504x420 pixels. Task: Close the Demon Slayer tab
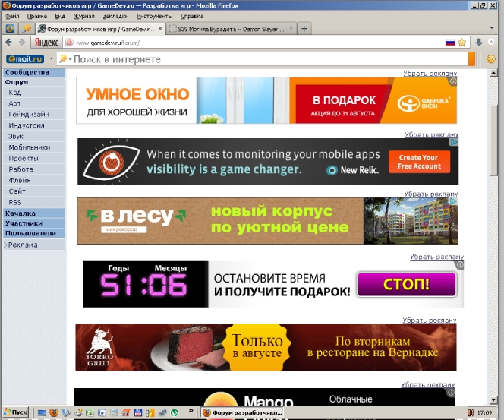(x=291, y=29)
